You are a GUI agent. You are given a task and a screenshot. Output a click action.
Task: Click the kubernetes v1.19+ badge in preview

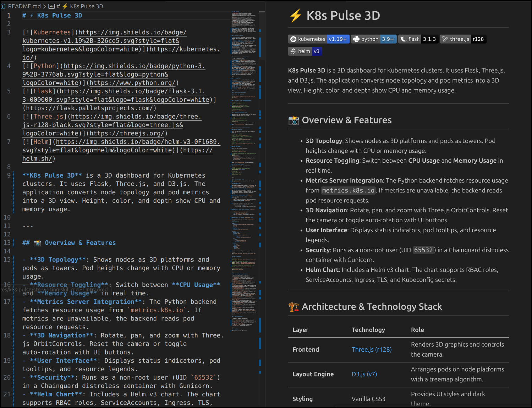(319, 39)
